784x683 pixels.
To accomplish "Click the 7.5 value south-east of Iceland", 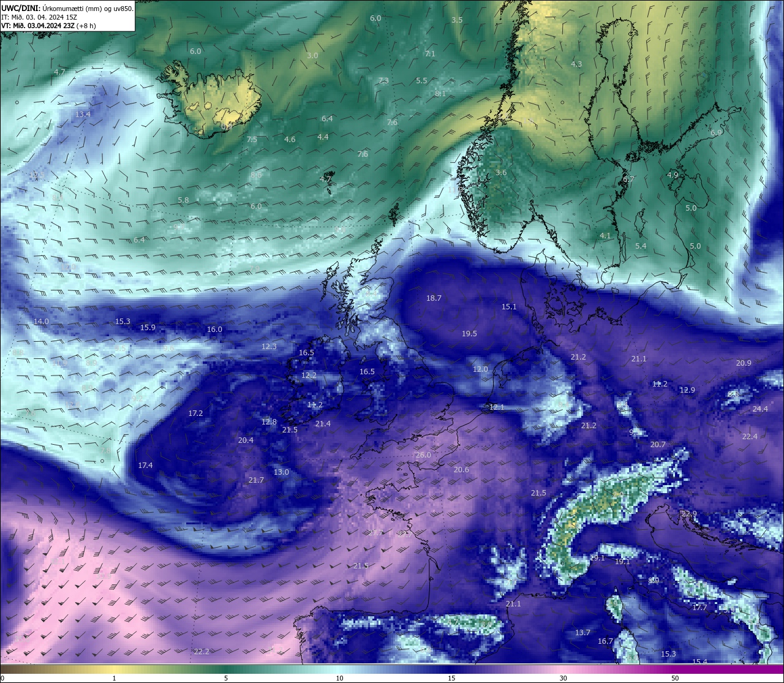I will (x=252, y=140).
